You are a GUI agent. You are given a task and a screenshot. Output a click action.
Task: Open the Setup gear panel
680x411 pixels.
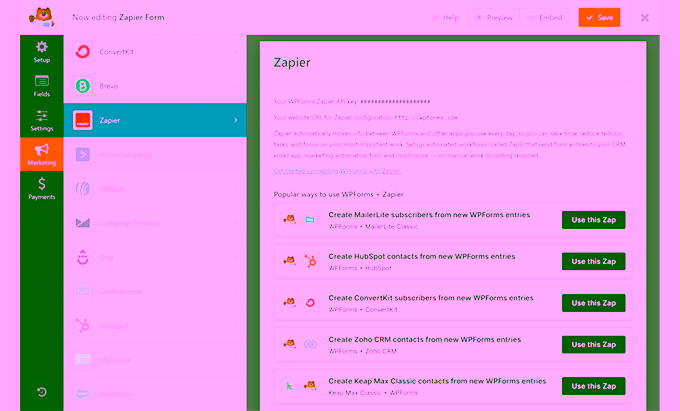tap(42, 52)
